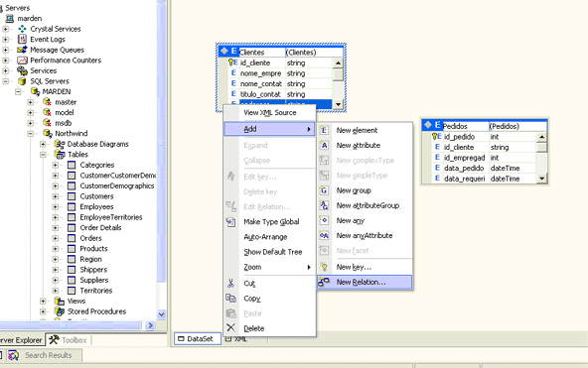Collapse the Tables folder node

click(x=43, y=155)
